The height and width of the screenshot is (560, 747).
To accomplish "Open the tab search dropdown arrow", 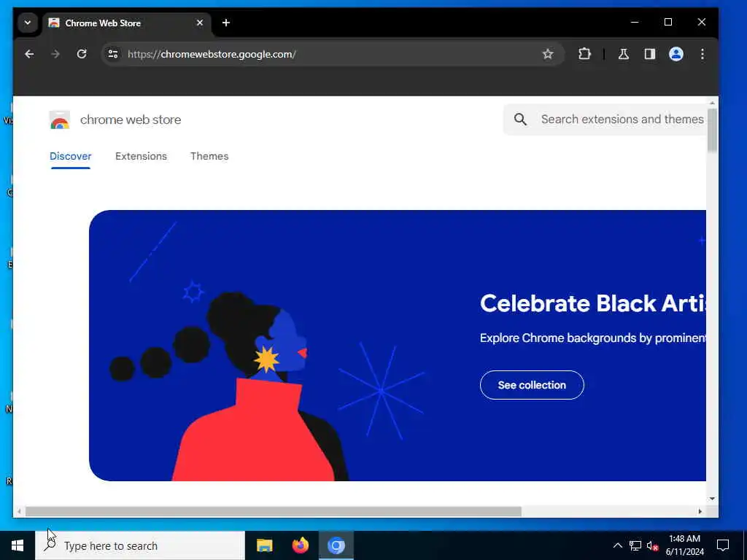I will (28, 23).
